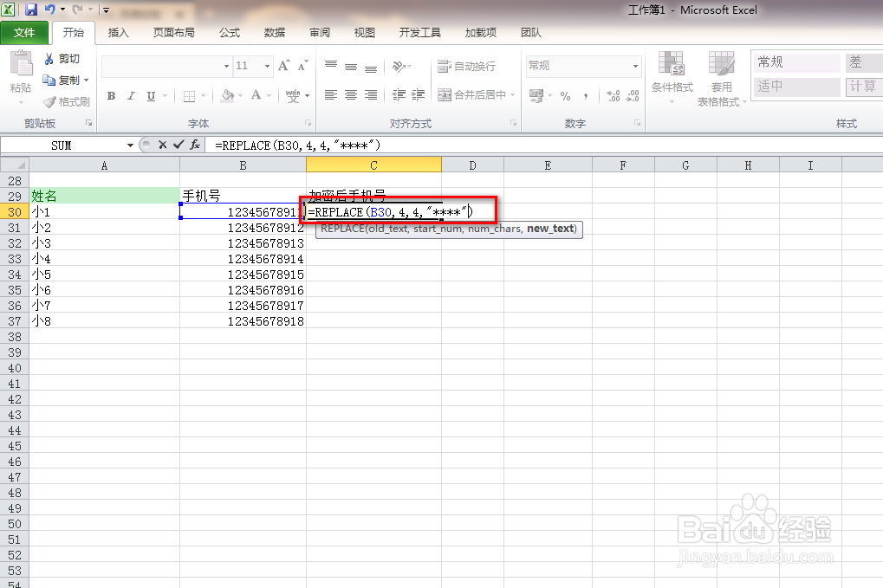Select column C header

click(374, 165)
